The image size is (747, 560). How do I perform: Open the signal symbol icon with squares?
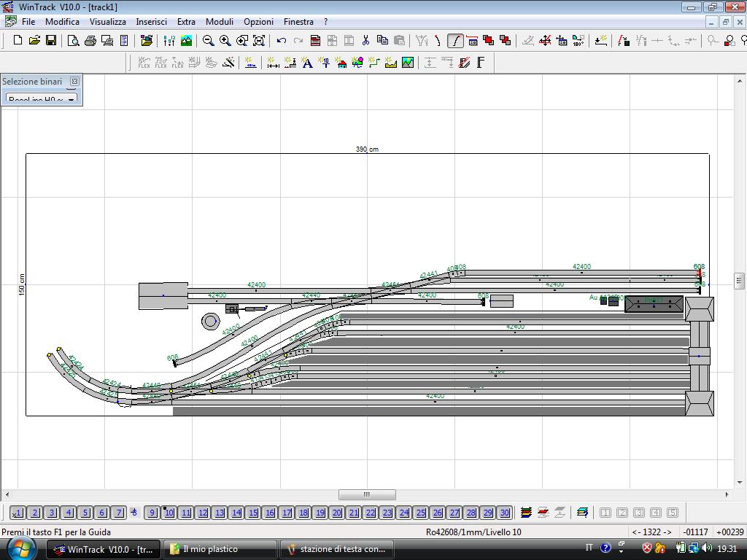[x=729, y=41]
